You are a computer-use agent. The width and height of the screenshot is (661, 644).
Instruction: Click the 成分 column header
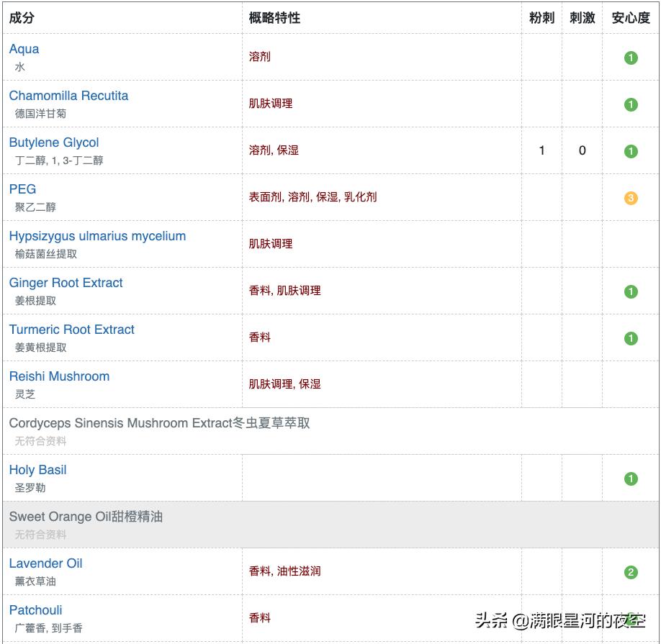pyautogui.click(x=22, y=19)
